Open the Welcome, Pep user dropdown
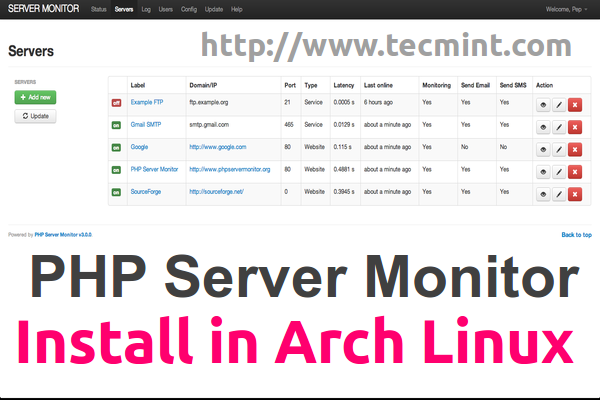Screen dimensions: 600x400 coord(566,9)
